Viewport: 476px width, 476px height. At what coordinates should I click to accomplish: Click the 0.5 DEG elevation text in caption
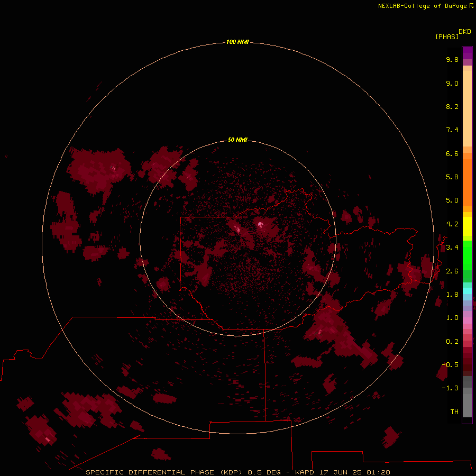(x=264, y=472)
